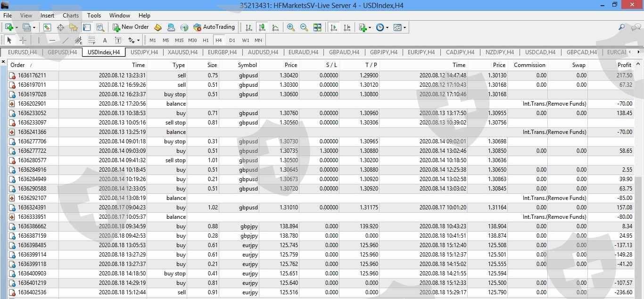This screenshot has width=644, height=299.
Task: Expand the periodicity clock dropdown
Action: [x=382, y=27]
